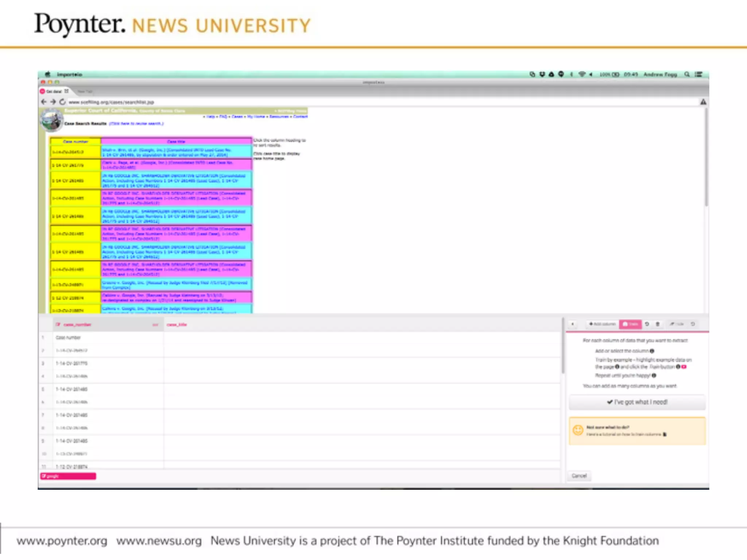This screenshot has width=747, height=560.
Task: Open the Apple menu
Action: (x=47, y=74)
